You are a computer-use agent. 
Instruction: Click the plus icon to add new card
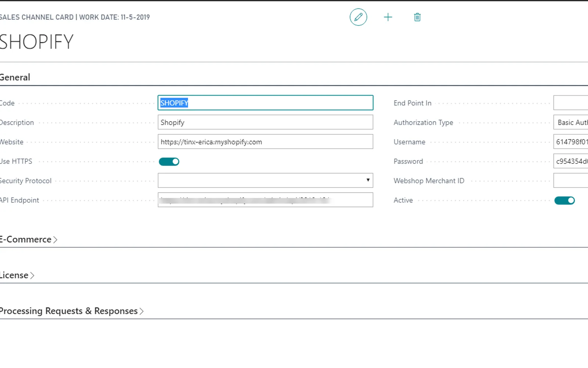point(388,17)
